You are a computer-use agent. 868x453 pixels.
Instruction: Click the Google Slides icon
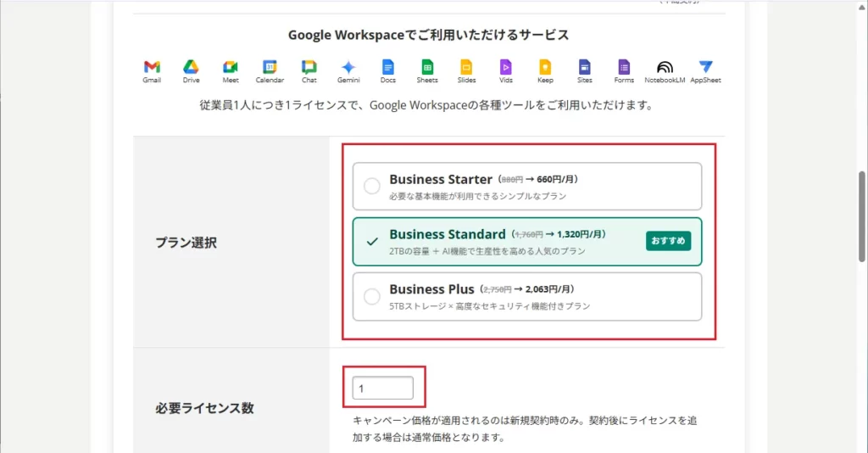(466, 67)
